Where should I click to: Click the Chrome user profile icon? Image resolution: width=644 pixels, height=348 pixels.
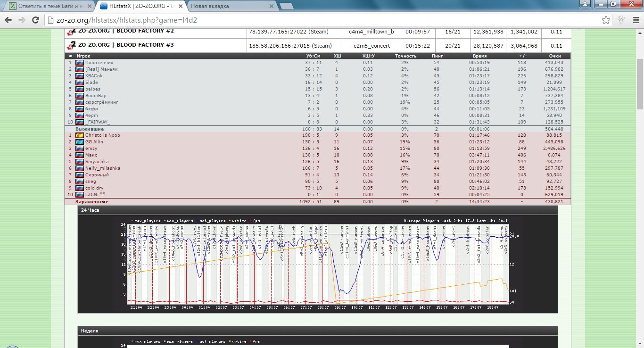coord(585,4)
